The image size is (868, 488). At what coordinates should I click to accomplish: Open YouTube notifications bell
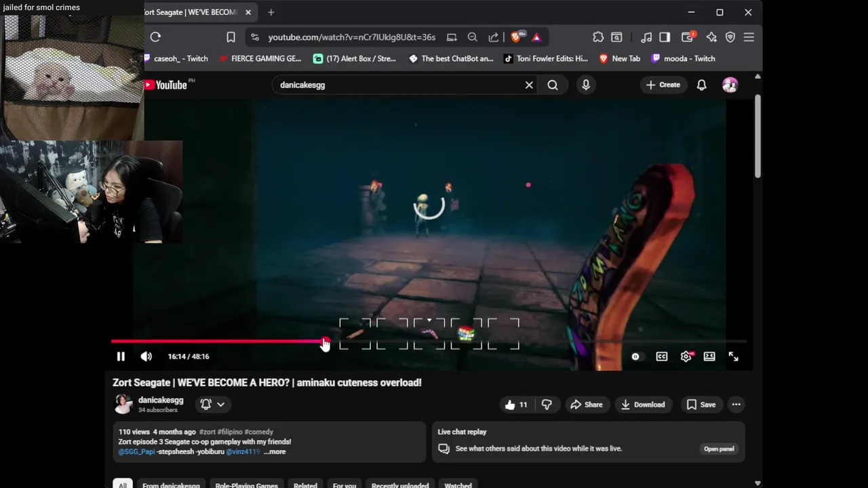coord(702,85)
